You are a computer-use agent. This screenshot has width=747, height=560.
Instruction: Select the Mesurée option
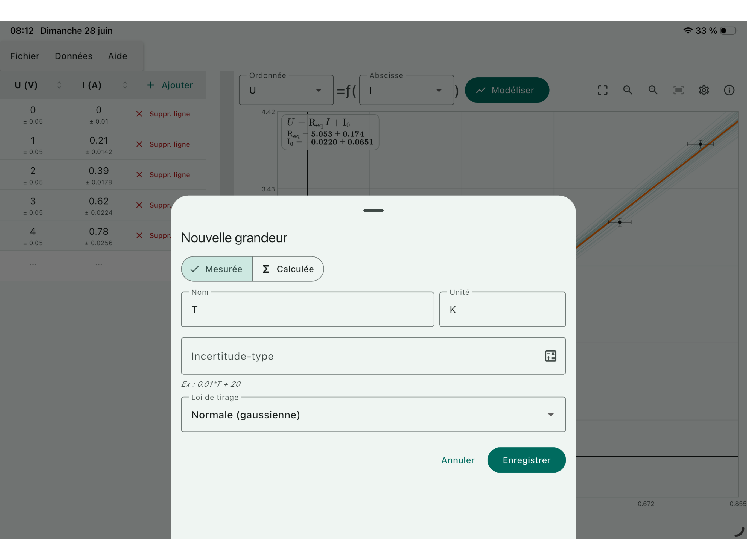[217, 269]
